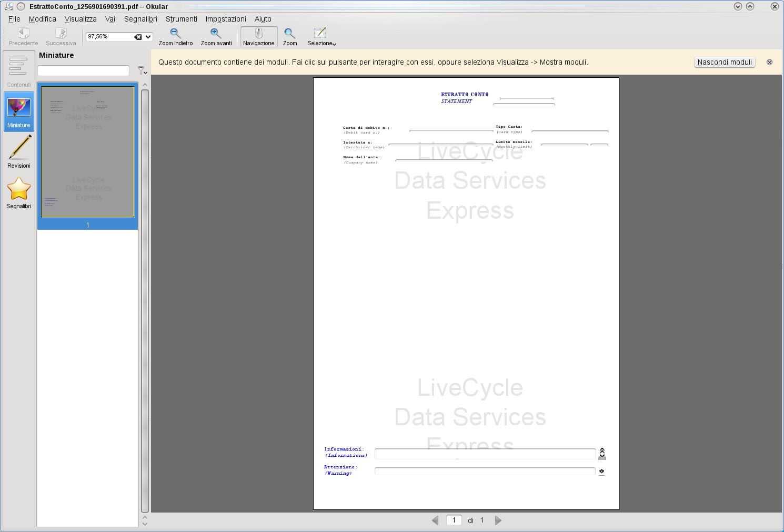Expand the Selezione tool dropdown
The width and height of the screenshot is (784, 532).
(321, 37)
